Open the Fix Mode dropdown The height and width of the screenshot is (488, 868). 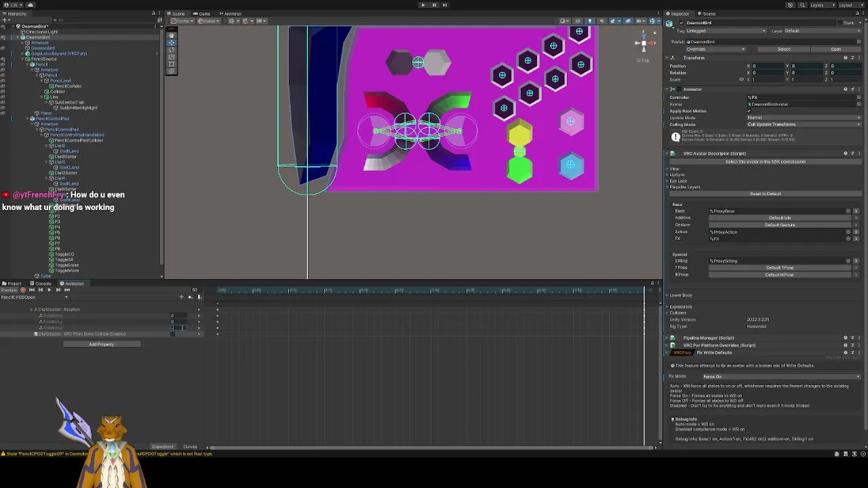click(x=780, y=377)
